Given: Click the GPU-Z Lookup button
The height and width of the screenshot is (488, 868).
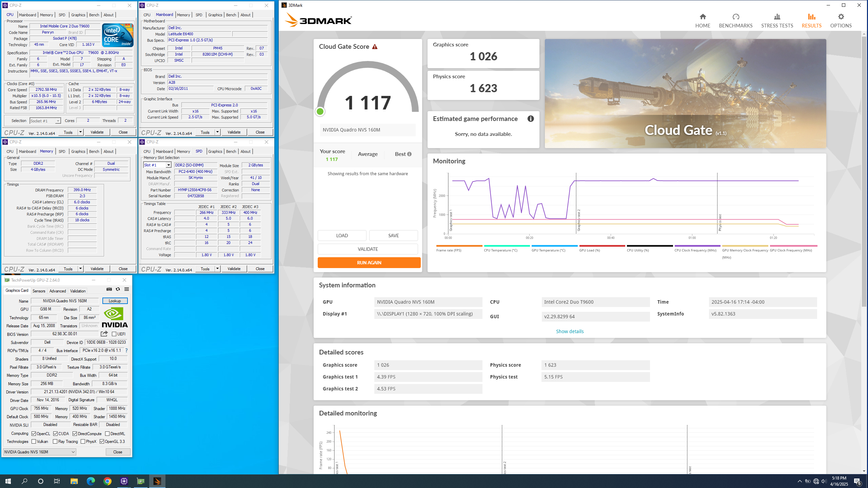Looking at the screenshot, I should click(115, 301).
